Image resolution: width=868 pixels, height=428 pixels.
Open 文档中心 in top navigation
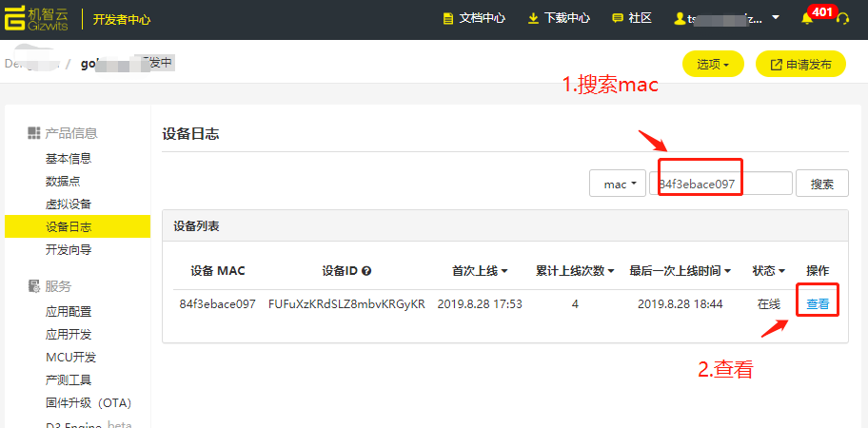(474, 19)
